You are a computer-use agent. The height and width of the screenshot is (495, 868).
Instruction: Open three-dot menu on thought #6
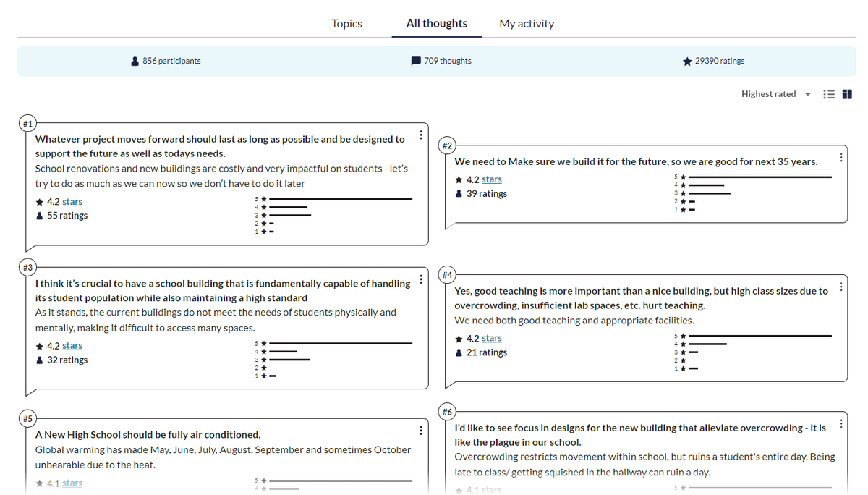(x=840, y=424)
